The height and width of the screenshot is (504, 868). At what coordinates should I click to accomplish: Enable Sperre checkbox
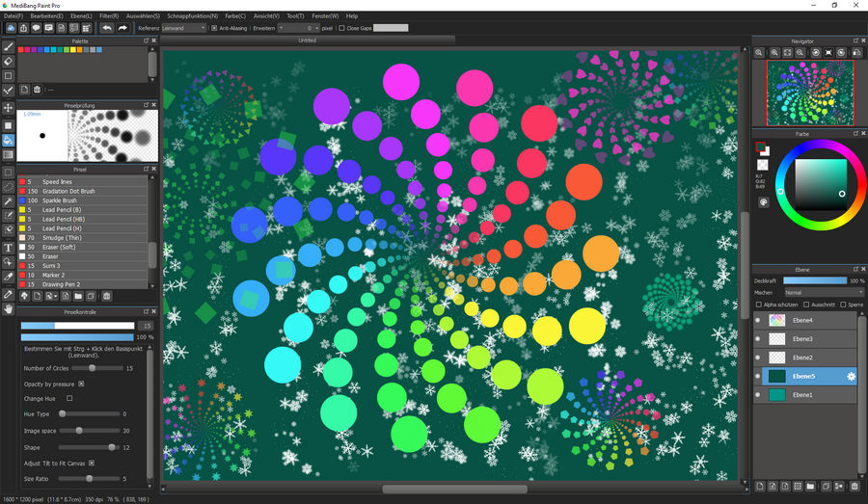click(843, 305)
